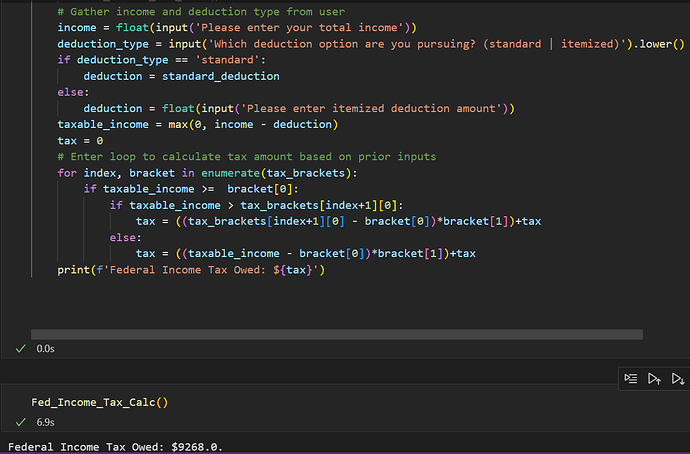Click the Execute Above Cells icon
The width and height of the screenshot is (690, 454).
[654, 378]
